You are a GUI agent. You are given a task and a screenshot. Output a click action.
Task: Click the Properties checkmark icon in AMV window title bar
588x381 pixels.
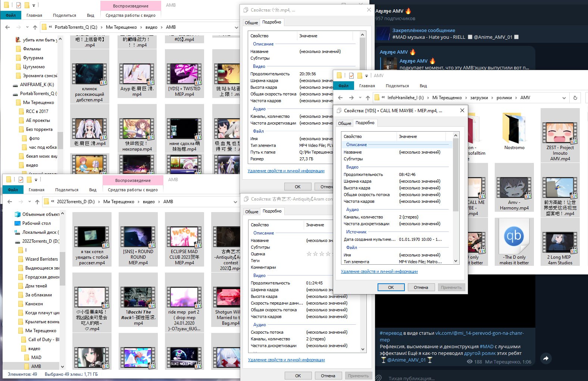351,75
